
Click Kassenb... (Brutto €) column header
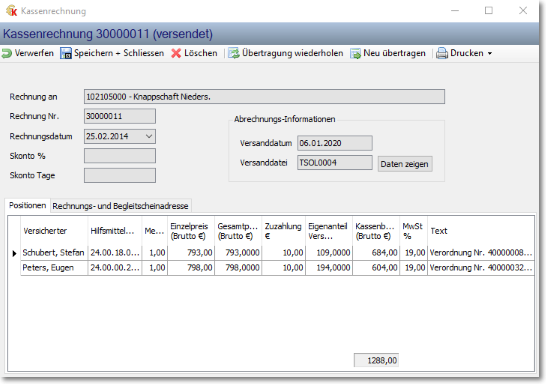(376, 231)
